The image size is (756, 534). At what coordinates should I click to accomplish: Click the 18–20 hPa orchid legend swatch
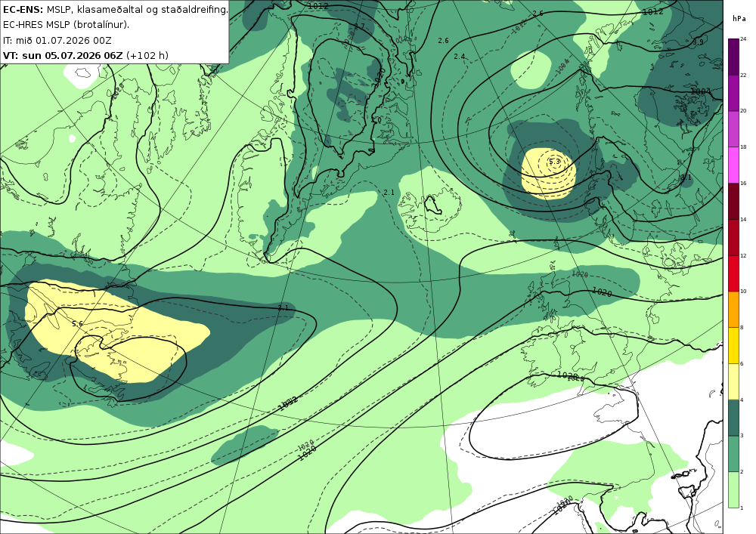(734, 129)
